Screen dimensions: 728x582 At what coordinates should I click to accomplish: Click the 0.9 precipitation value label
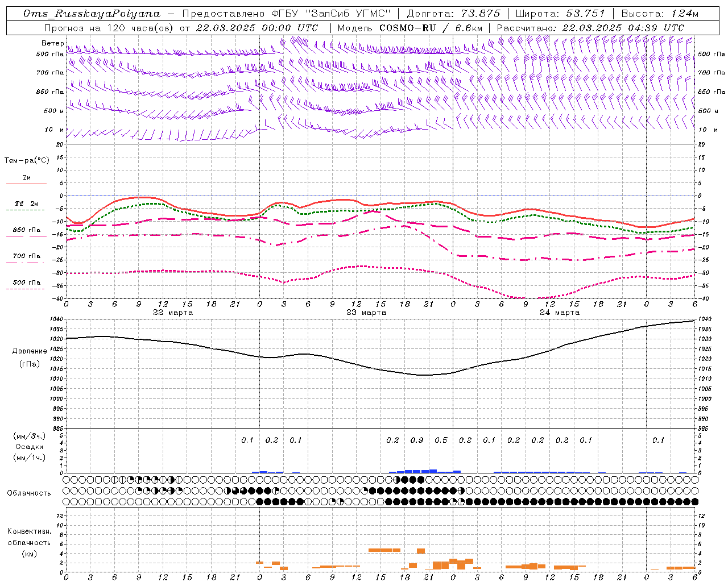[417, 440]
